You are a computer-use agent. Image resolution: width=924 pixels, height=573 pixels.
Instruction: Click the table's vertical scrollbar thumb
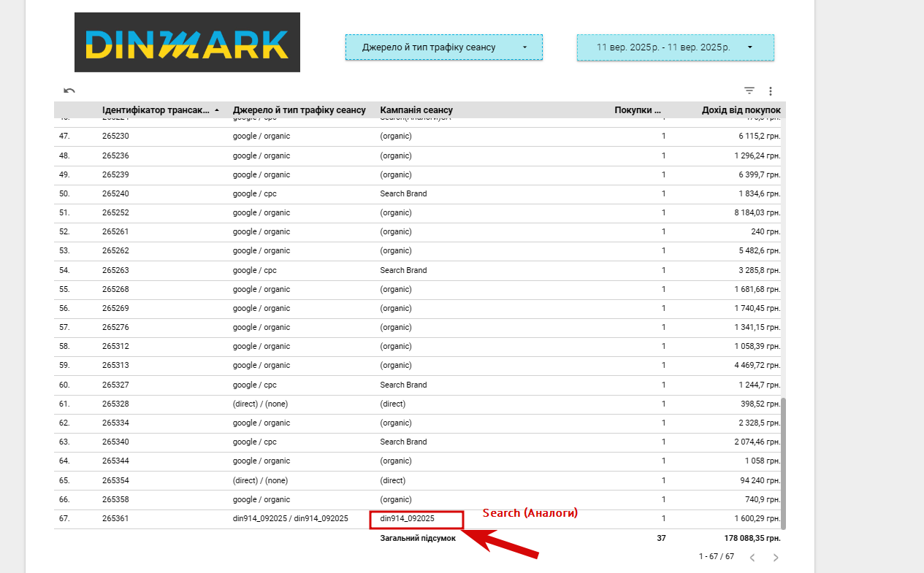click(784, 464)
